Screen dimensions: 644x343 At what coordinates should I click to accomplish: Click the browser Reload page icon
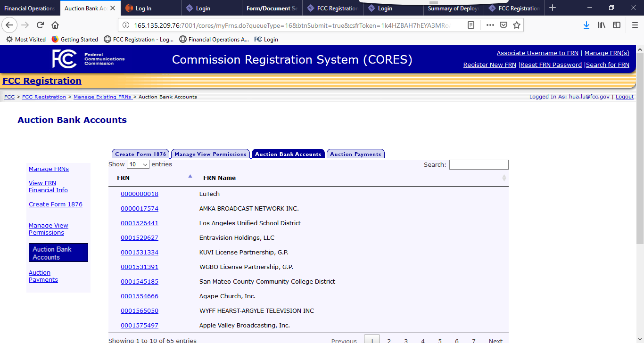click(41, 25)
